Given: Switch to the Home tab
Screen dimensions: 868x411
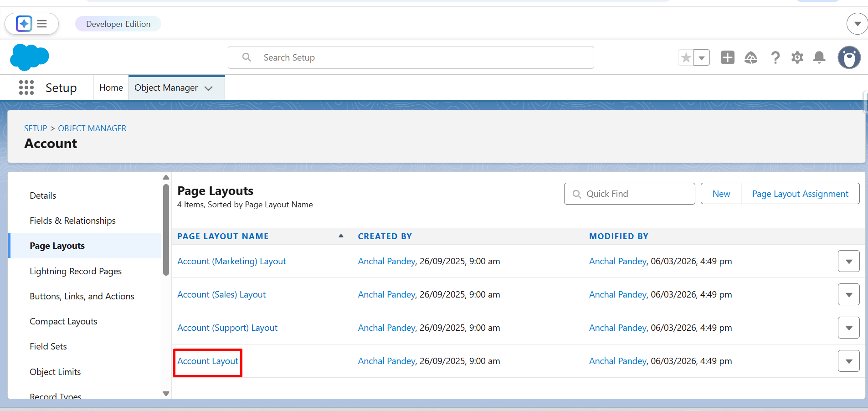Looking at the screenshot, I should point(111,87).
